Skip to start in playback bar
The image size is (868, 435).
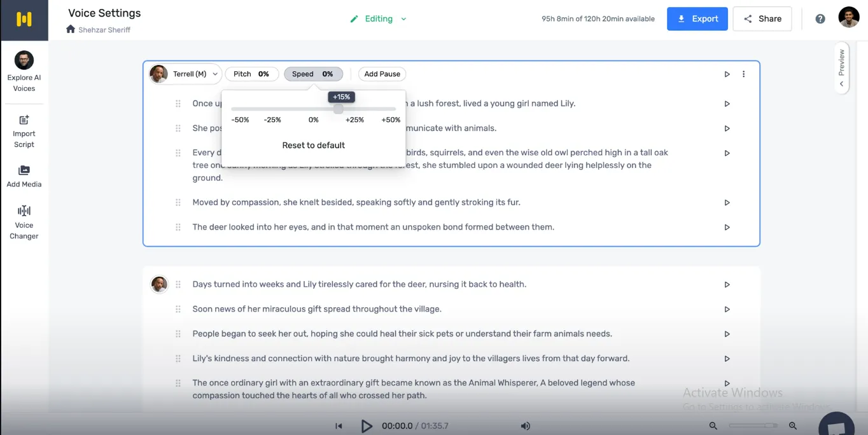[339, 426]
